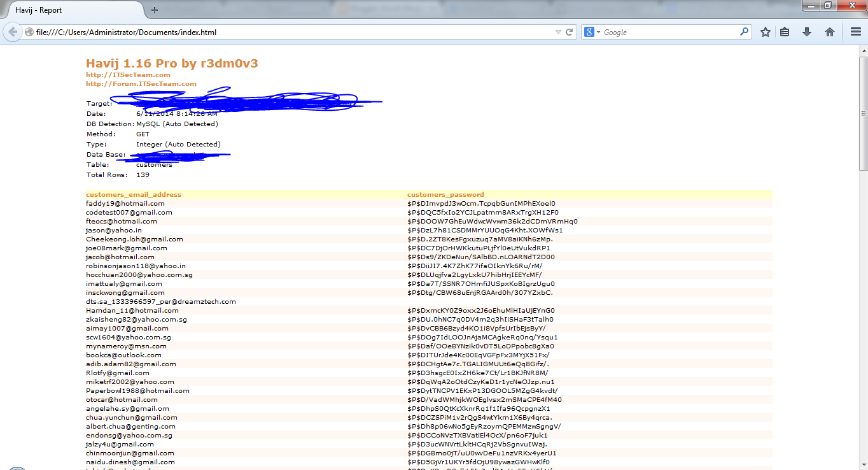Click the Integer (Auto Detected) value

[178, 144]
